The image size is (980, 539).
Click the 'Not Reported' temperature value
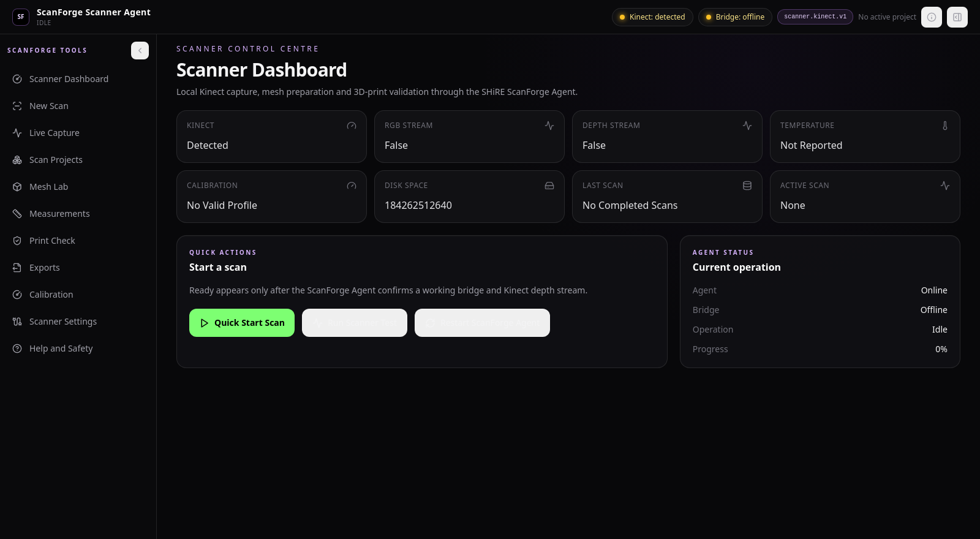pyautogui.click(x=811, y=145)
